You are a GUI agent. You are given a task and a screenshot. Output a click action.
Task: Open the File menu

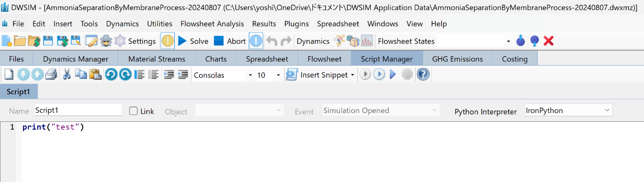point(18,24)
